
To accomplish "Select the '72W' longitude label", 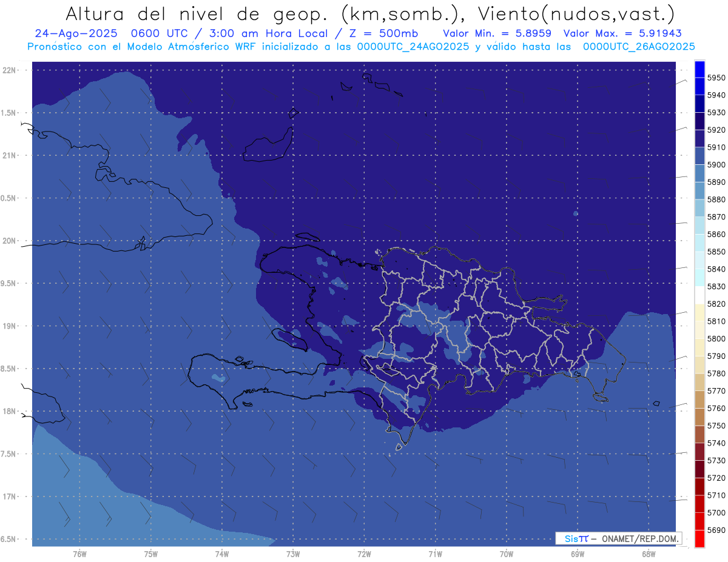I will pos(364,554).
